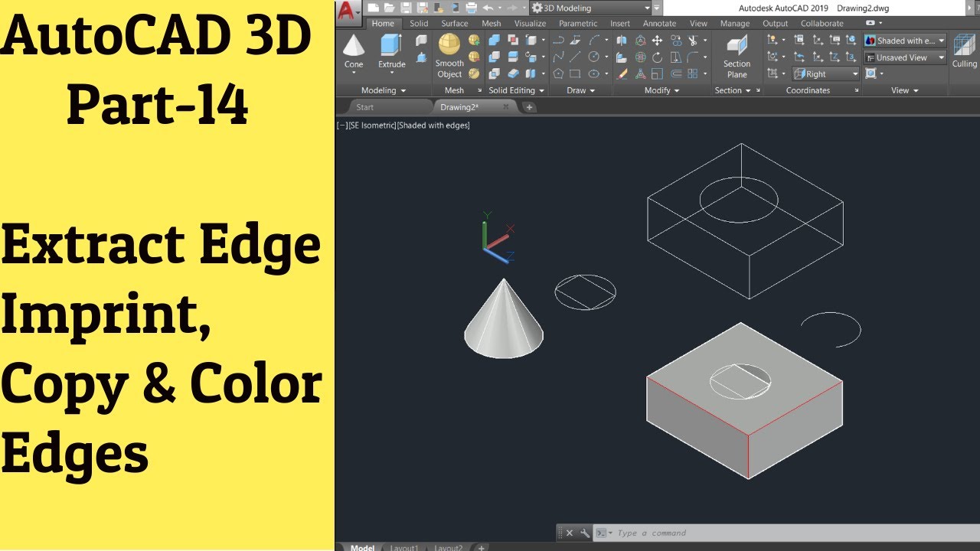Open the Unsaved View dropdown
The image size is (980, 551).
click(x=905, y=57)
